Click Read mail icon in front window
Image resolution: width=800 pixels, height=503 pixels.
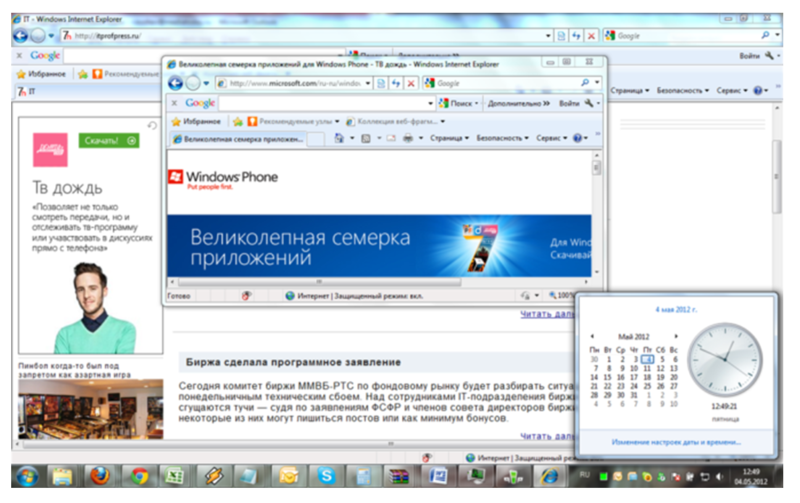(x=391, y=138)
